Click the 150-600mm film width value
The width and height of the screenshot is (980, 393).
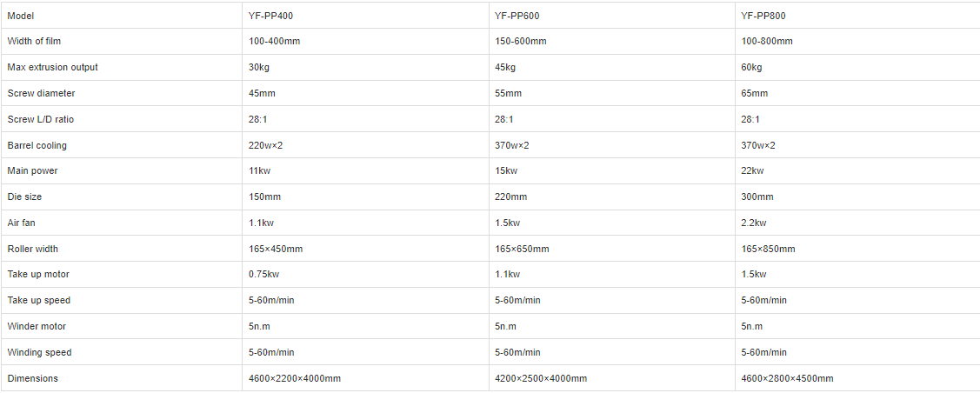[x=521, y=42]
